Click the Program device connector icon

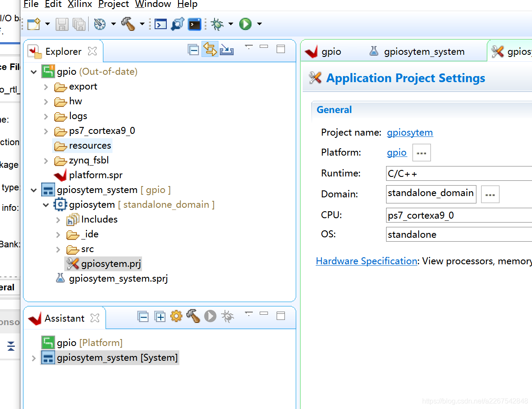[177, 24]
